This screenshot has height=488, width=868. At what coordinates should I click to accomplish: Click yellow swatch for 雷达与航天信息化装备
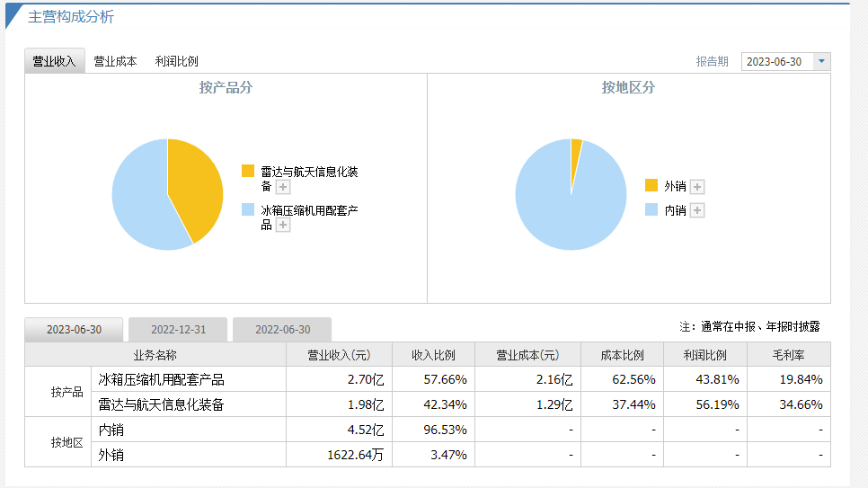click(x=248, y=171)
